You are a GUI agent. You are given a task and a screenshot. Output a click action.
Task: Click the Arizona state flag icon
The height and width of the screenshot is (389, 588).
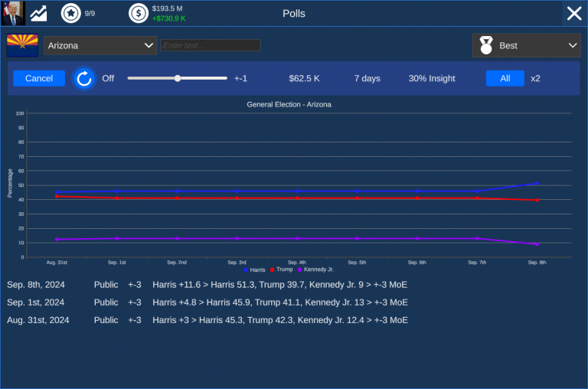coord(22,46)
